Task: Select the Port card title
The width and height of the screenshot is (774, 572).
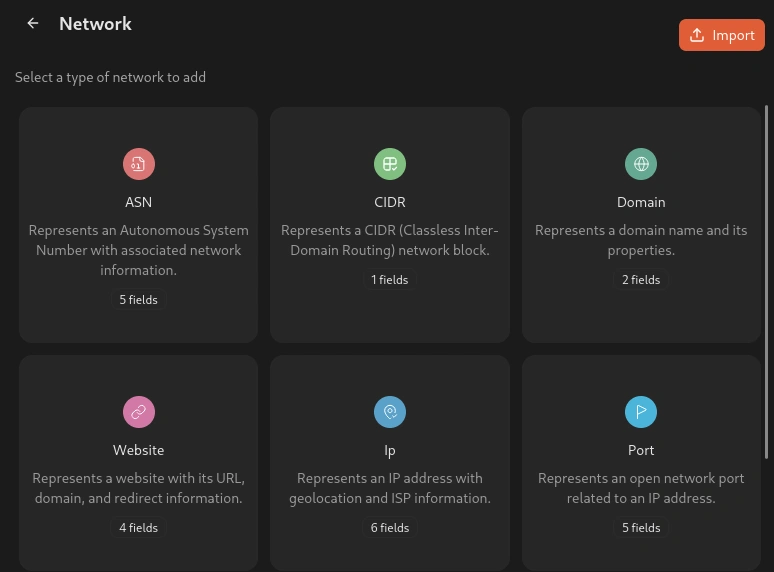Action: (x=641, y=450)
